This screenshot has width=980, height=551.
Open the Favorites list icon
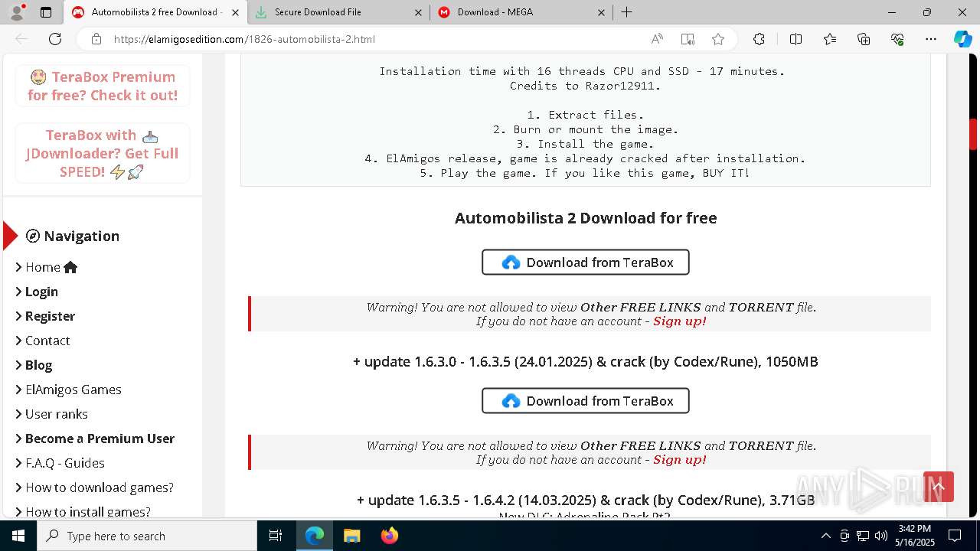[x=830, y=39]
